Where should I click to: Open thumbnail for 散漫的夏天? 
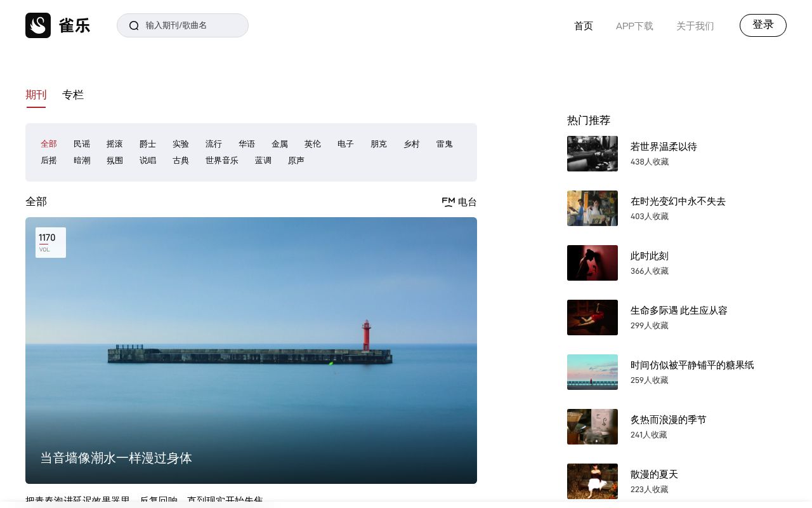click(593, 481)
